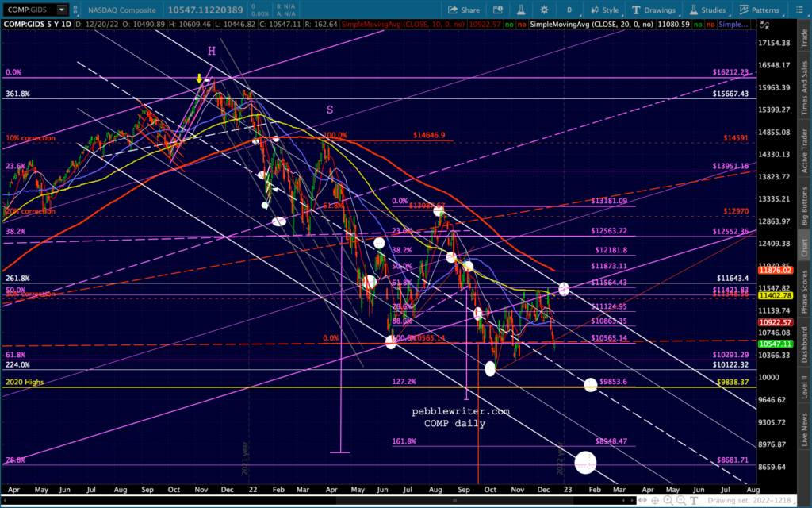
Task: Click the quick quote card icon
Action: point(498,10)
